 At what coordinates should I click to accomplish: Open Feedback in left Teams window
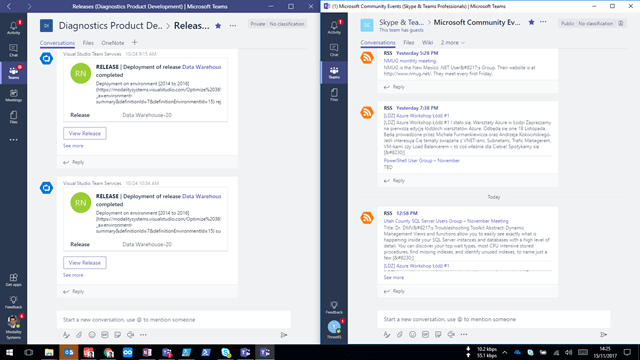13,302
